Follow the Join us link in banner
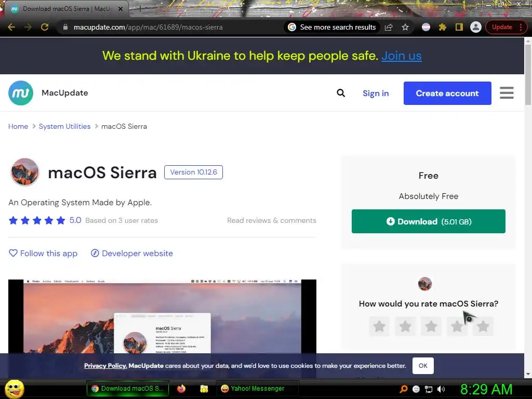Screen dimensions: 532x399 click(402, 56)
